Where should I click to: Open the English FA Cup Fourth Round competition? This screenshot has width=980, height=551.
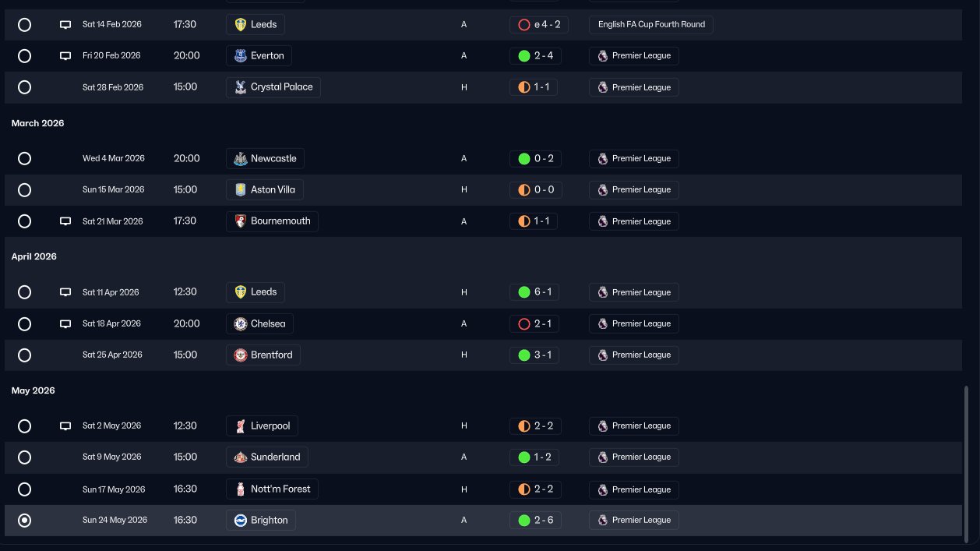click(651, 25)
